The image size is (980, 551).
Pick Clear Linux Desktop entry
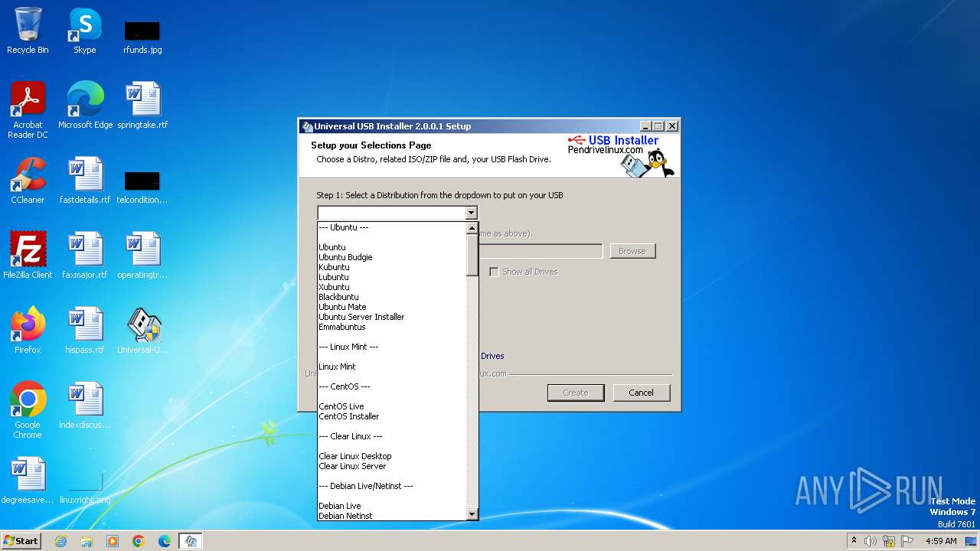click(x=392, y=456)
